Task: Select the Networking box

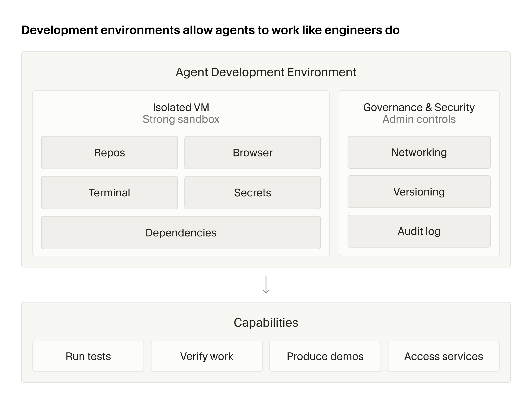Action: tap(419, 152)
